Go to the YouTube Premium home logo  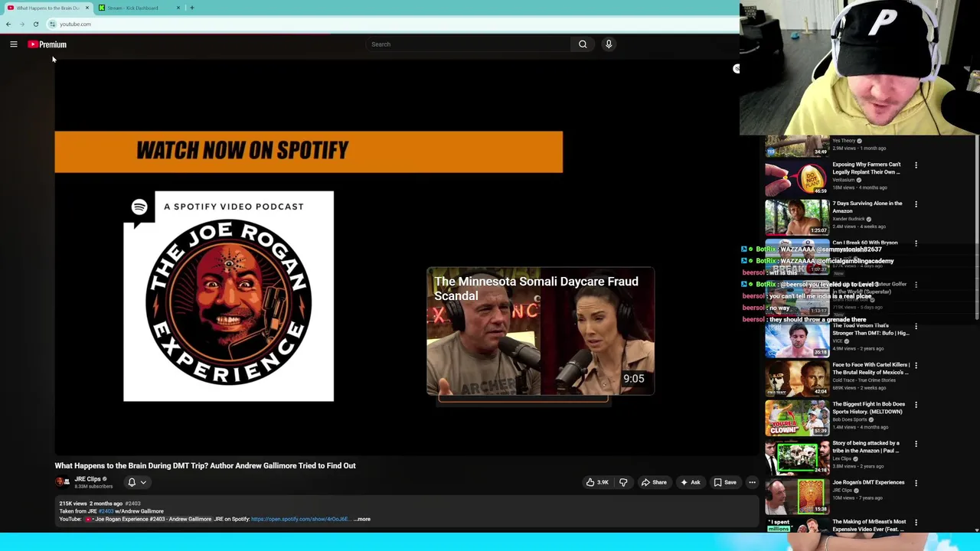47,44
